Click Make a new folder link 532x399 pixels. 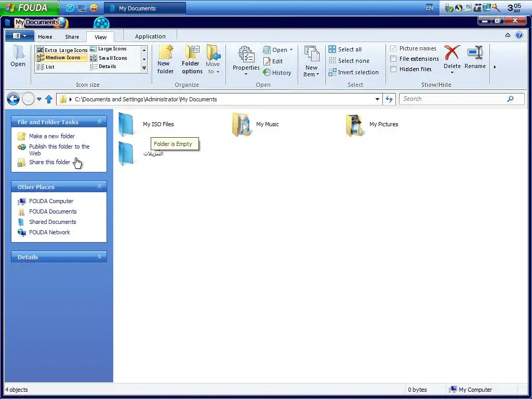click(52, 136)
